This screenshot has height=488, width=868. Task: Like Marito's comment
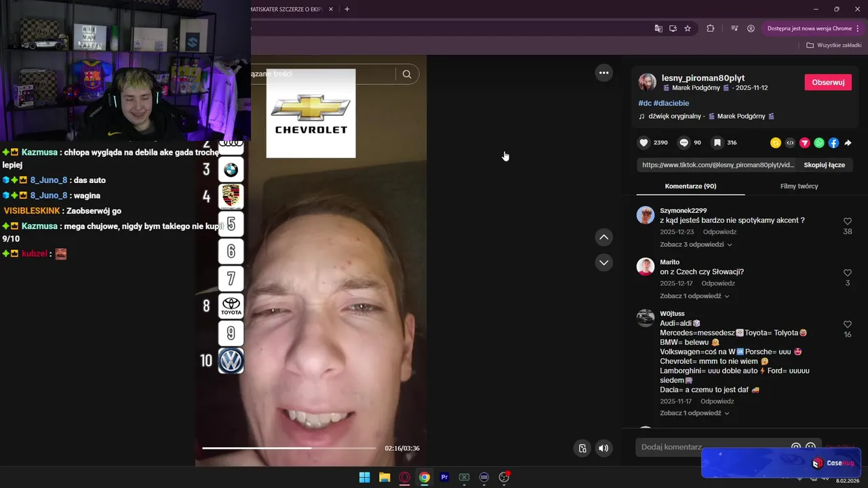point(848,273)
